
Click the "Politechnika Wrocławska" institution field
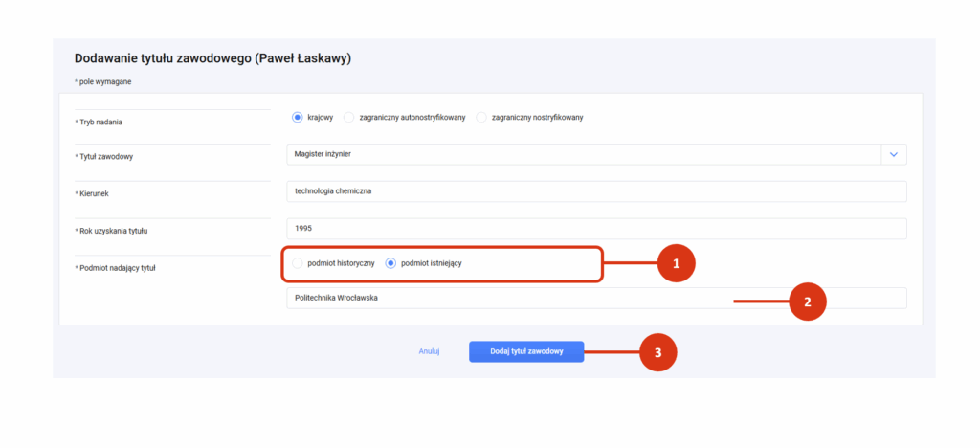pos(596,298)
